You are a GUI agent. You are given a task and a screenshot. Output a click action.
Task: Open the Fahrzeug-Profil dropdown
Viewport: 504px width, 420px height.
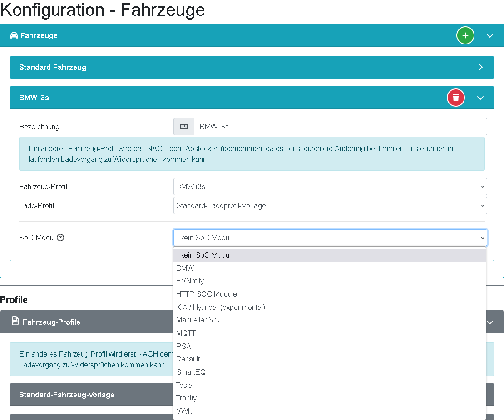330,186
